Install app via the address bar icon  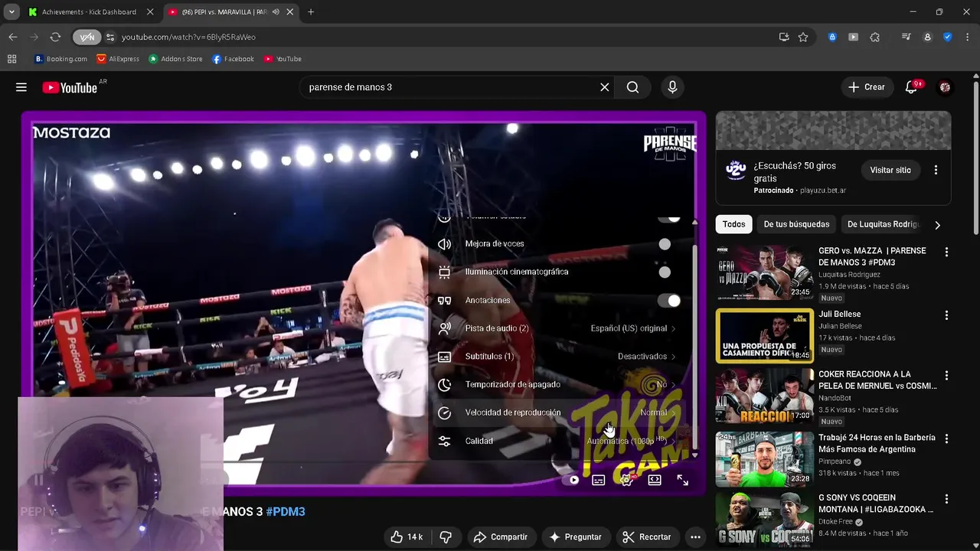[784, 37]
